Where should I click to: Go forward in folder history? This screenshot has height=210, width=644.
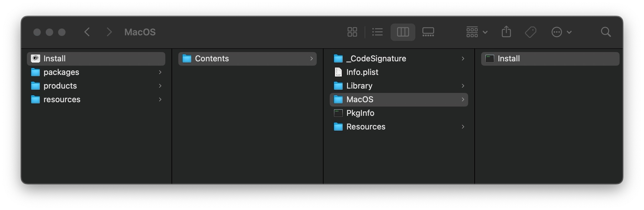[109, 32]
